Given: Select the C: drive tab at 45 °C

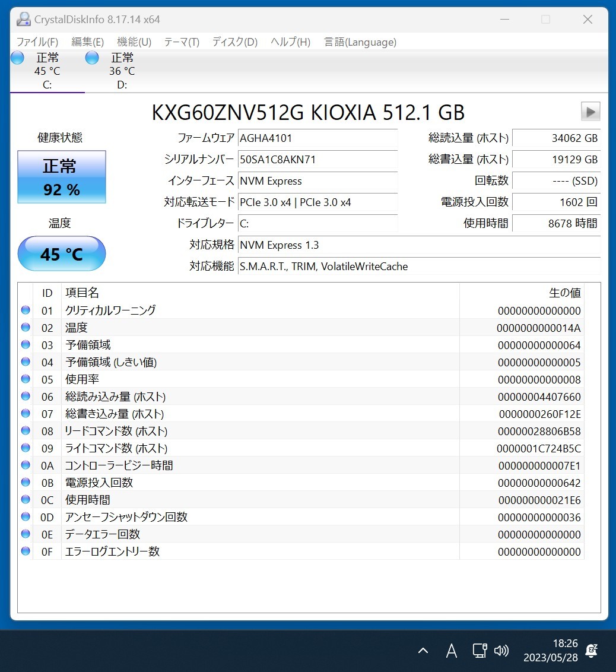Looking at the screenshot, I should 47,71.
